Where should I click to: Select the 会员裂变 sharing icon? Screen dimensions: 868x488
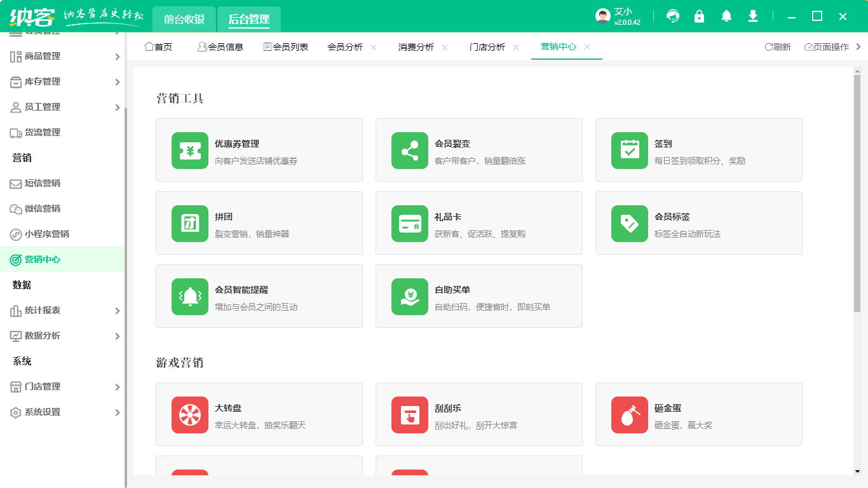click(x=409, y=150)
